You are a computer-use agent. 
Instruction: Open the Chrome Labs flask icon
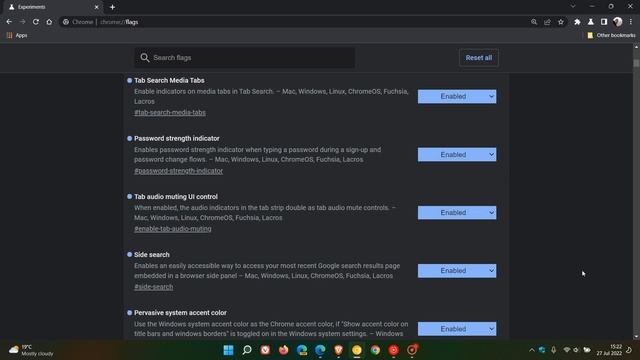(x=591, y=22)
